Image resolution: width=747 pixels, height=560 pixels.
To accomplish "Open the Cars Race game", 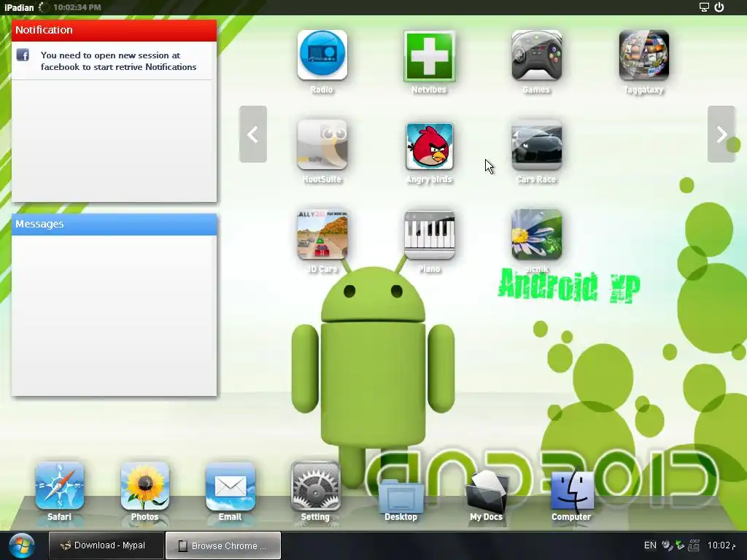I will [536, 145].
